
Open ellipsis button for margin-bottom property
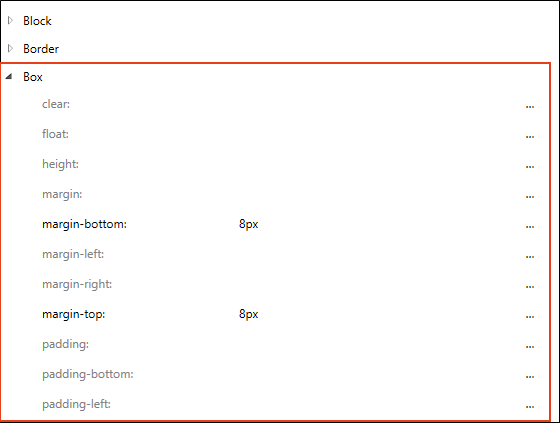(x=530, y=226)
